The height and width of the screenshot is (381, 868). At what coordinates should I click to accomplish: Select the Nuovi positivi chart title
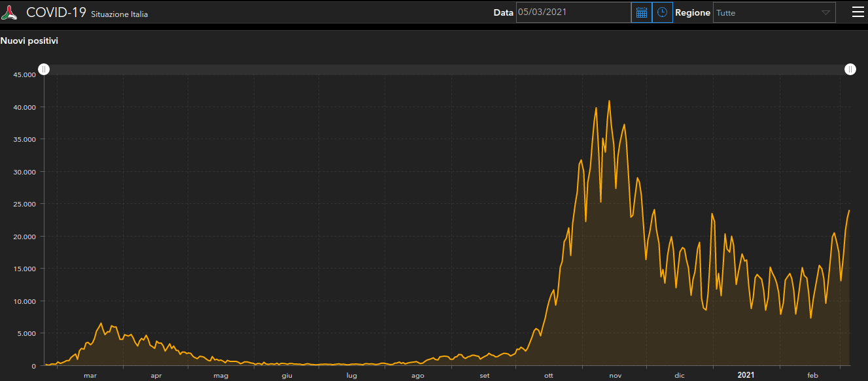tap(29, 41)
